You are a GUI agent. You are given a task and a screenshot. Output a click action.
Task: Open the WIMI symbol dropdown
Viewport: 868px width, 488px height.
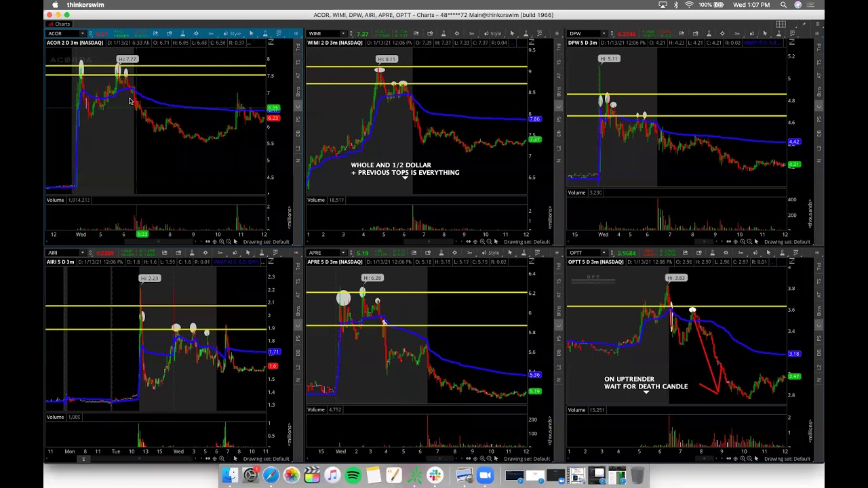pos(343,33)
